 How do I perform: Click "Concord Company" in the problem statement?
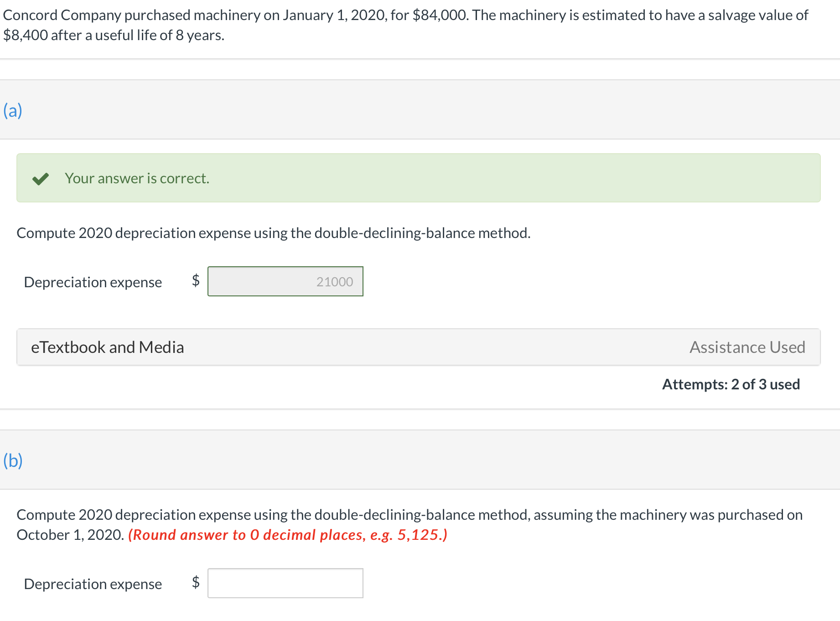pos(62,15)
